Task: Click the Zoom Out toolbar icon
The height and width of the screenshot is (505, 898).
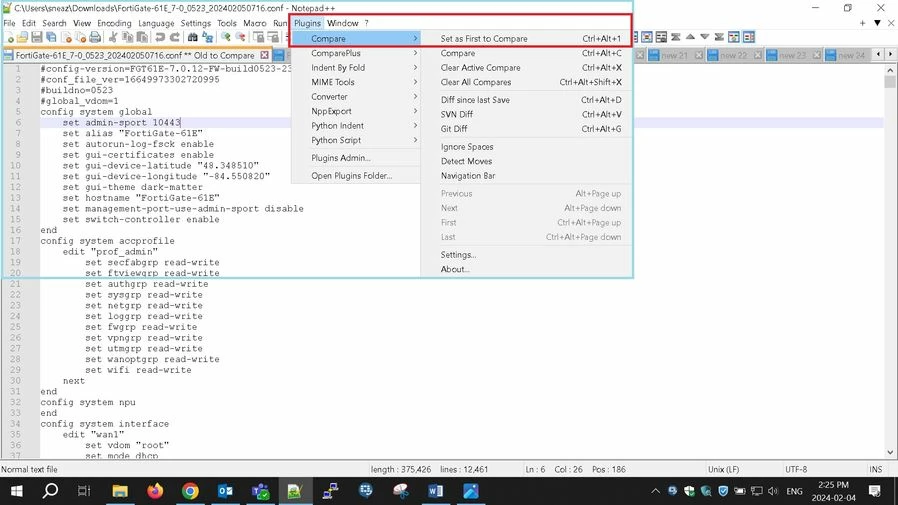Action: coord(241,38)
